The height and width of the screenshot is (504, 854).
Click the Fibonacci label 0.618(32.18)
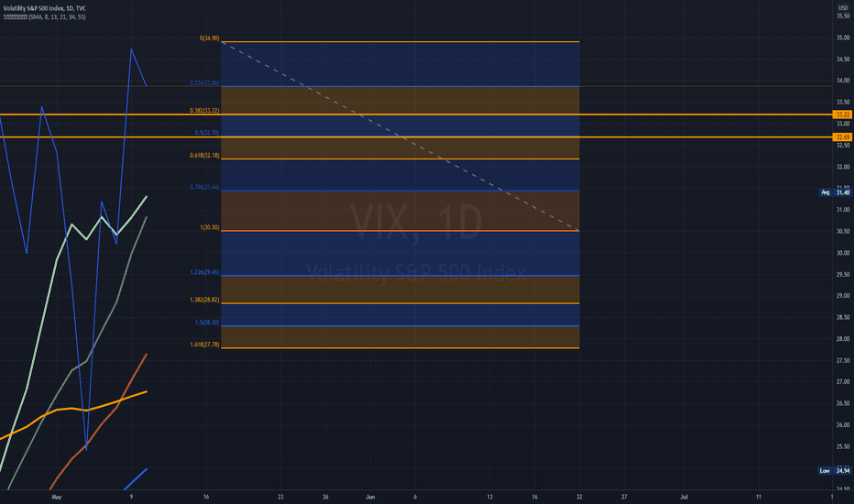204,156
